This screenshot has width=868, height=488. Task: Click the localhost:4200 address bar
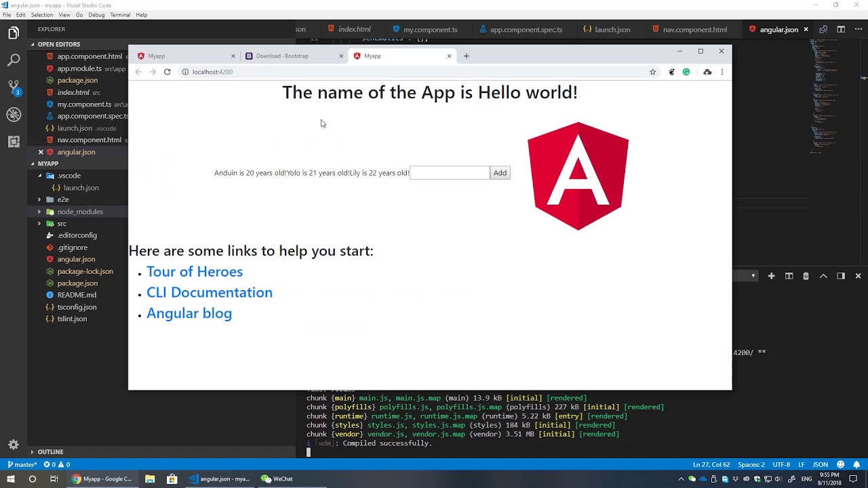pyautogui.click(x=414, y=72)
